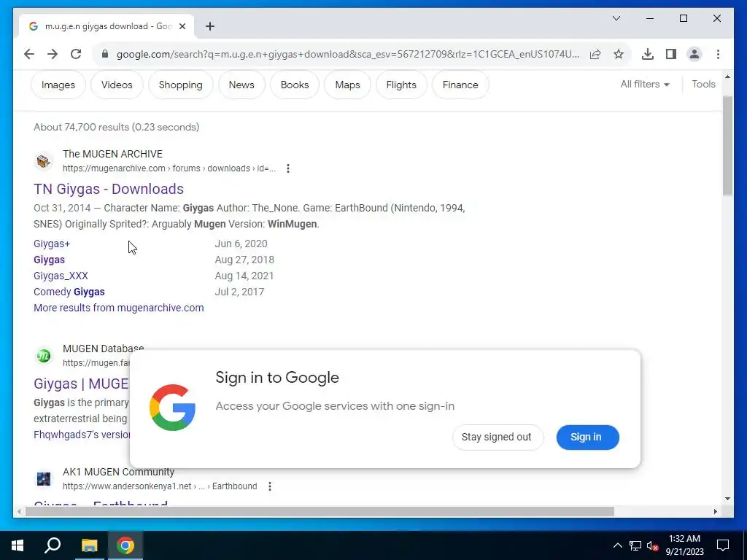Switch to the Flights filter
747x560 pixels.
click(401, 85)
